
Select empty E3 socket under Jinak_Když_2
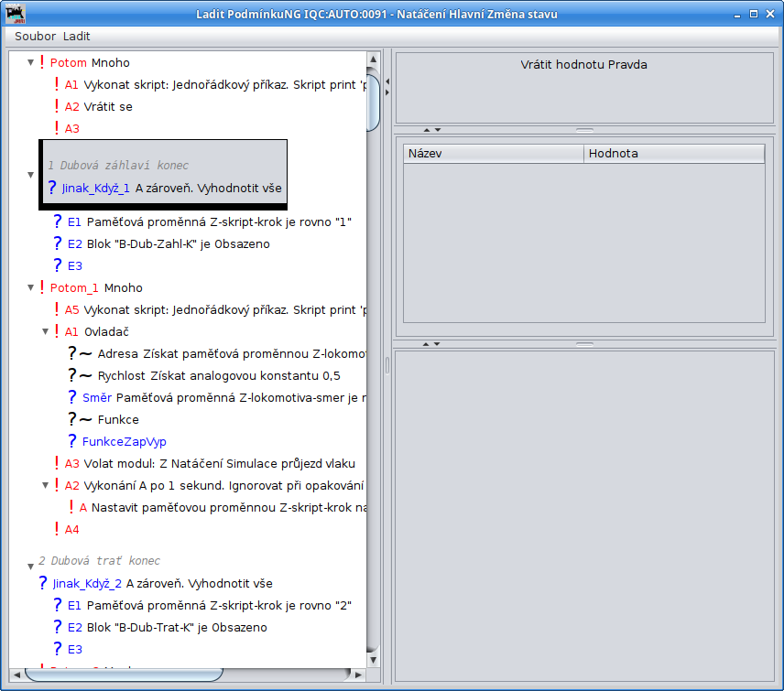coord(68,650)
